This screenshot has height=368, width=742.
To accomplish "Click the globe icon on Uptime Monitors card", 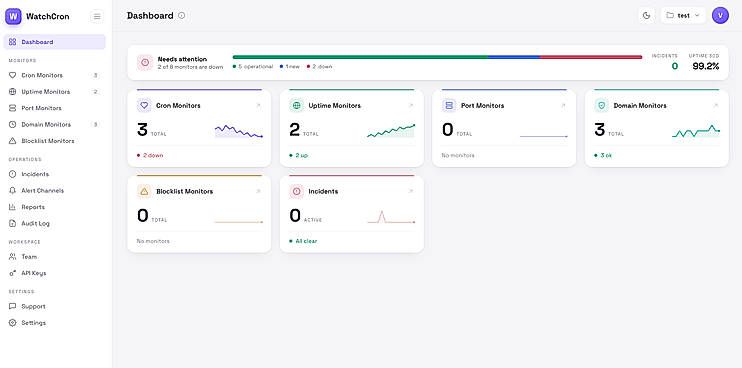I will point(297,105).
